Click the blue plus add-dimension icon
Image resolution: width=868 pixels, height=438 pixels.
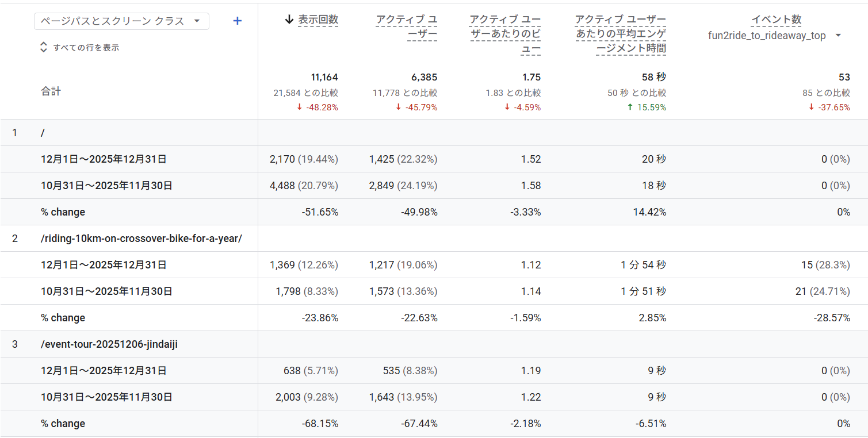point(237,21)
